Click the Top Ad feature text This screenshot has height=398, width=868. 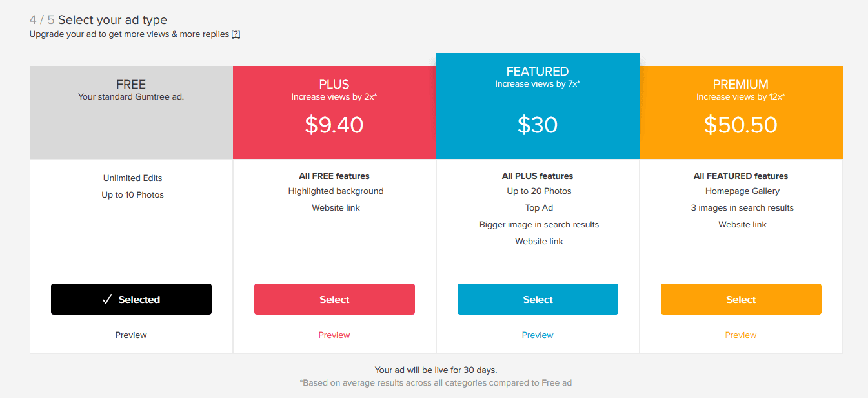(539, 208)
